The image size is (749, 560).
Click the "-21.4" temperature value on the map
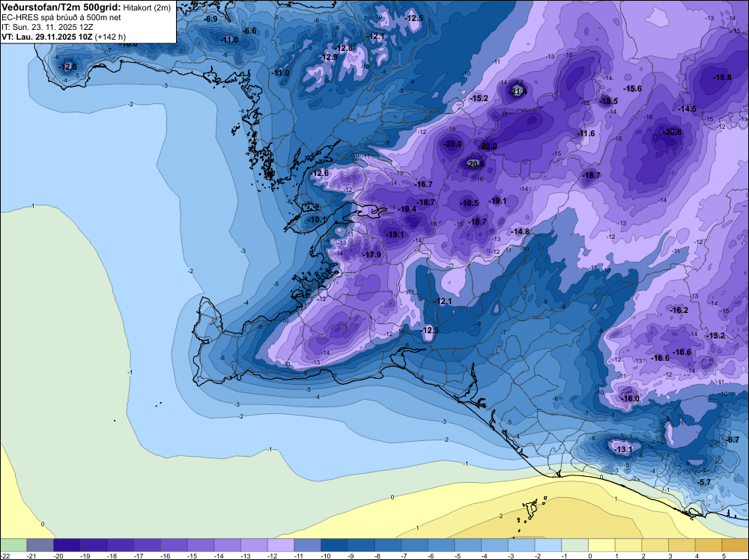[x=519, y=91]
